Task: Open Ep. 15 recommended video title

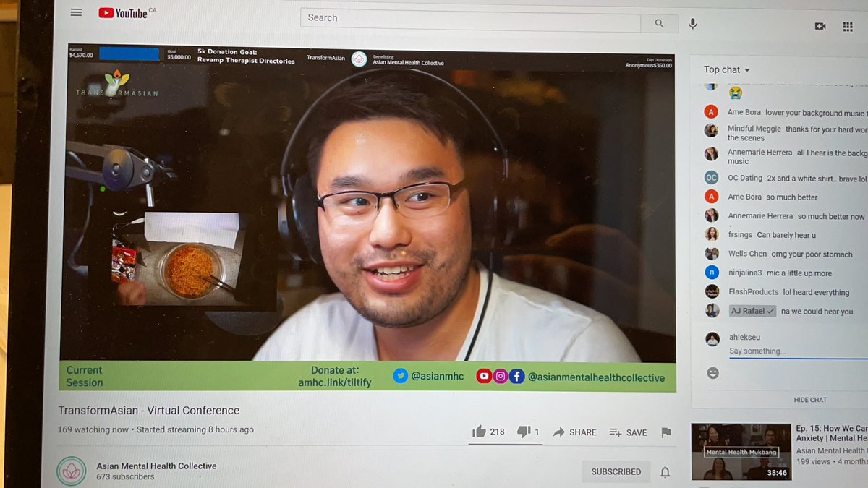Action: pyautogui.click(x=832, y=432)
